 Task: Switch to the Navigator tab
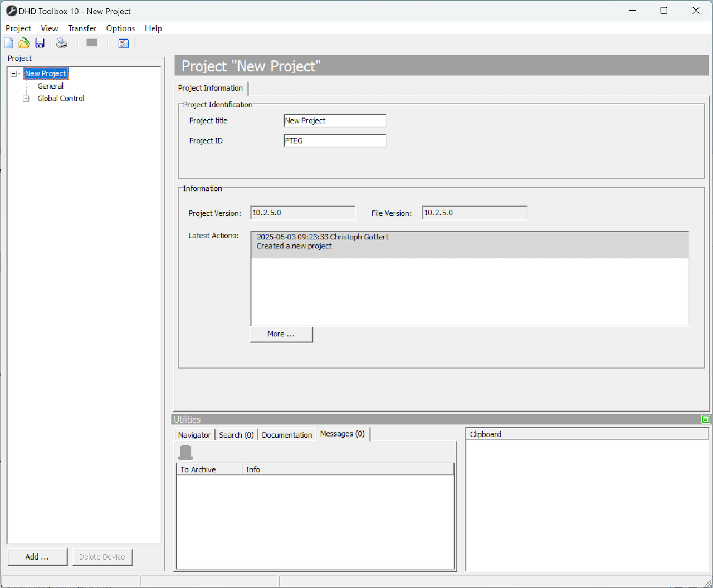click(194, 434)
